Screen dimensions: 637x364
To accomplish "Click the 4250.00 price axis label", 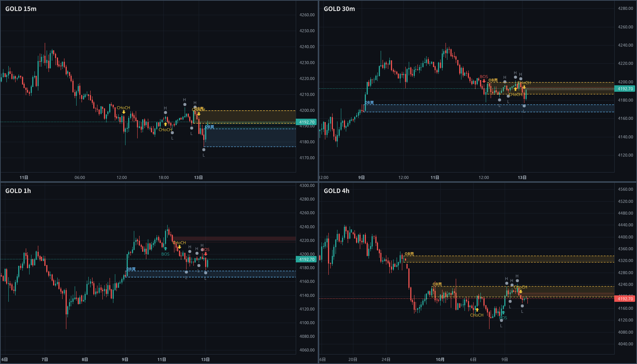I will [x=307, y=31].
